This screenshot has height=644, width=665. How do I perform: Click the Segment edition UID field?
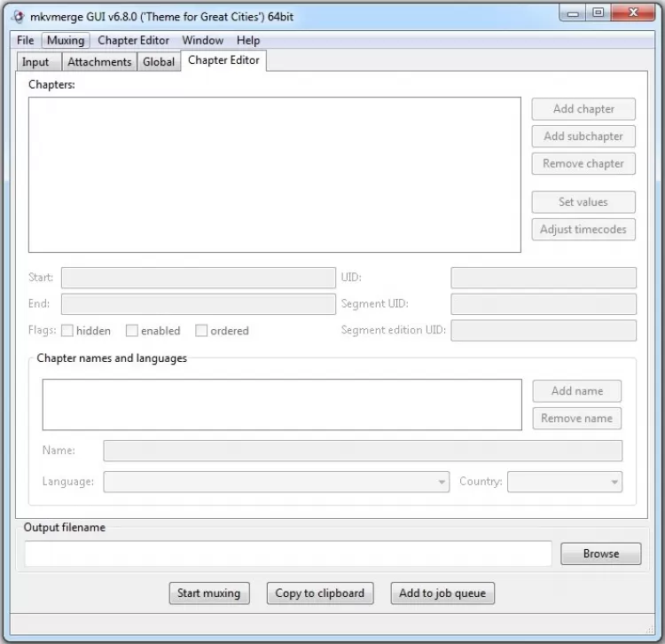[544, 331]
